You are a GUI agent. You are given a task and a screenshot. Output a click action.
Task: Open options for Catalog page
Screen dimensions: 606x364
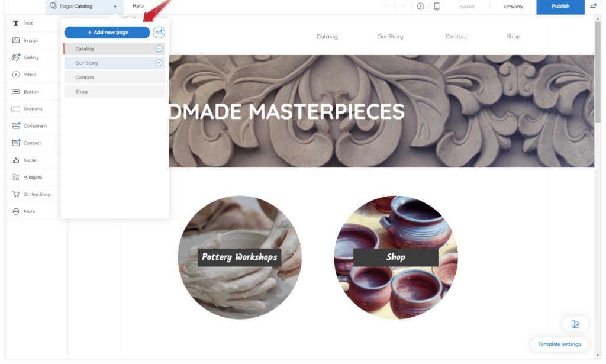(x=159, y=49)
